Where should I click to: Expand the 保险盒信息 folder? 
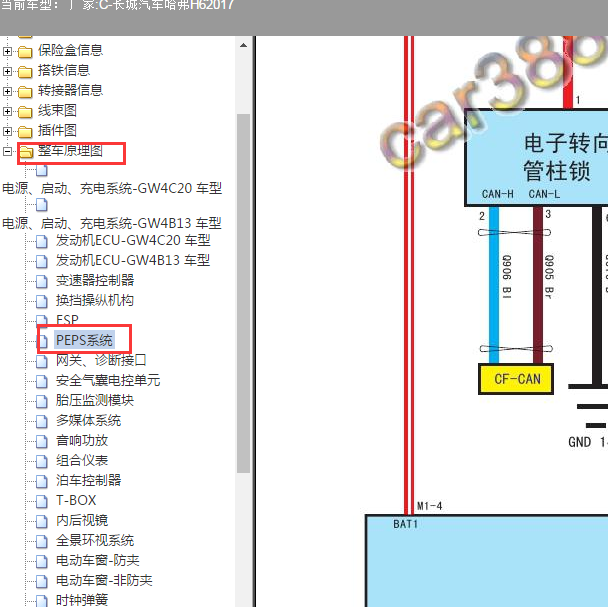point(7,51)
